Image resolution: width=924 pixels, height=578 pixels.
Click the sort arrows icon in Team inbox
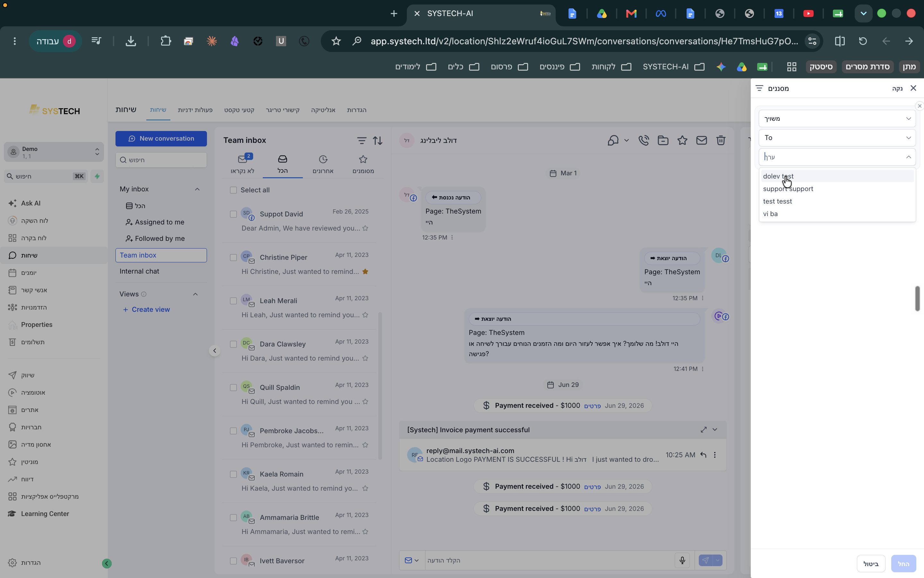click(x=378, y=141)
